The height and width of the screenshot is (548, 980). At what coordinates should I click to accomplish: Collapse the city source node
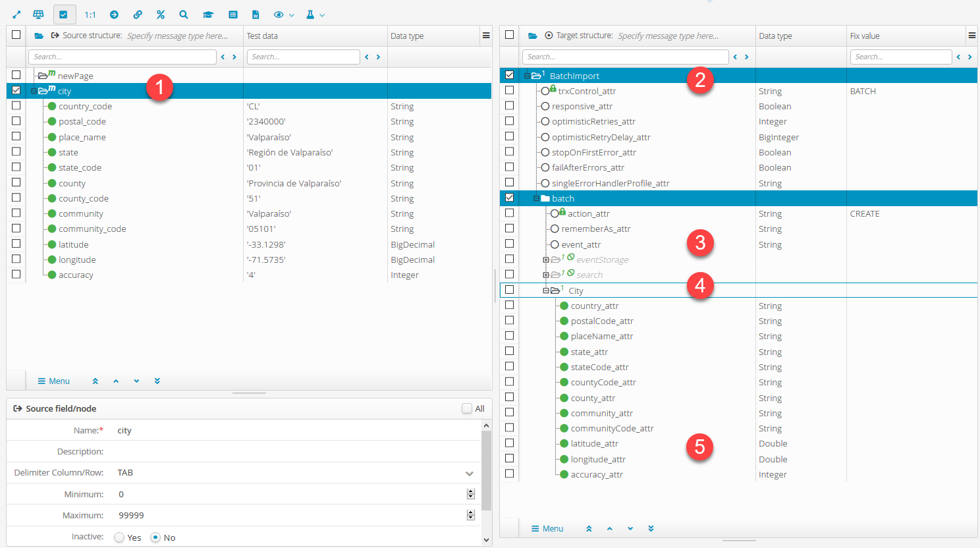coord(34,91)
